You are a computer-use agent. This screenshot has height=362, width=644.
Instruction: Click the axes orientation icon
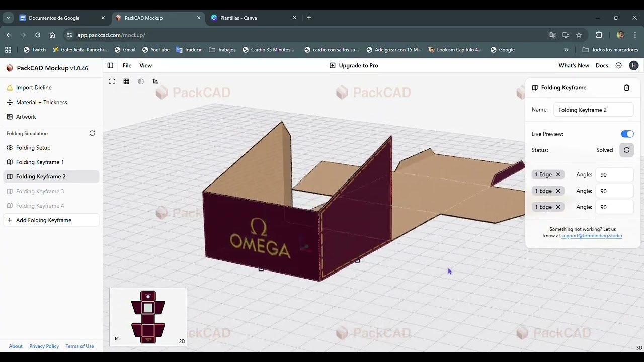155,81
